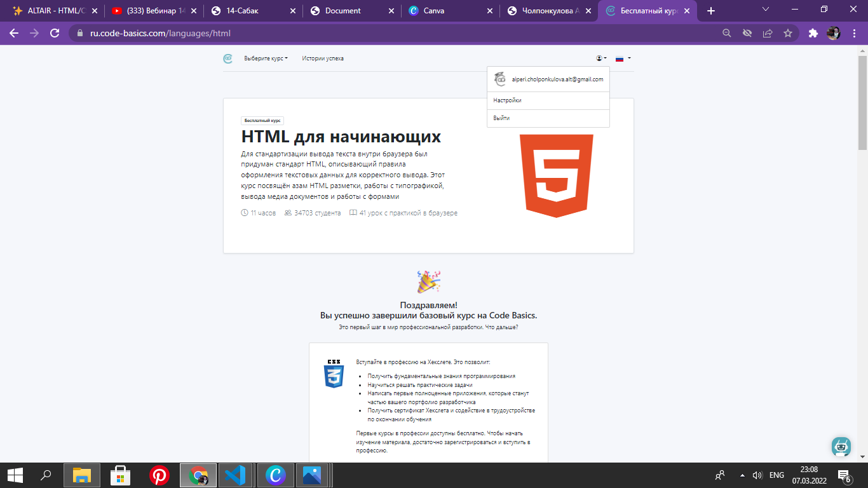868x488 pixels.
Task: Open Pinterest from taskbar
Action: tap(159, 475)
